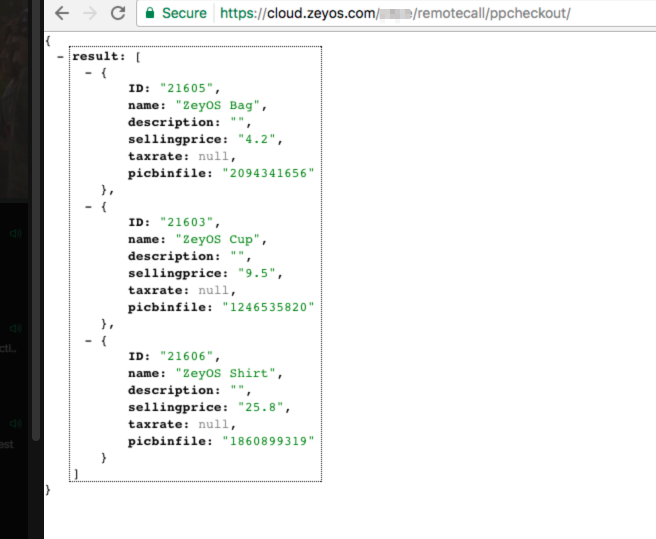The height and width of the screenshot is (539, 656).
Task: Click the browser forward arrow
Action: pyautogui.click(x=90, y=13)
